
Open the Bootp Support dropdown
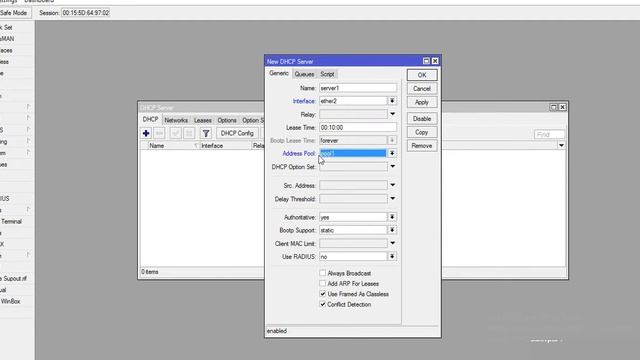click(x=392, y=230)
